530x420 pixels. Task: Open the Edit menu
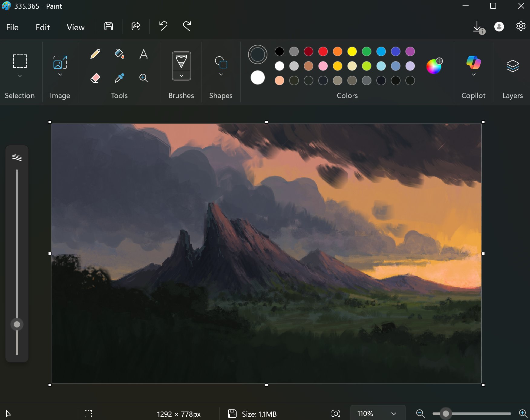pyautogui.click(x=43, y=27)
